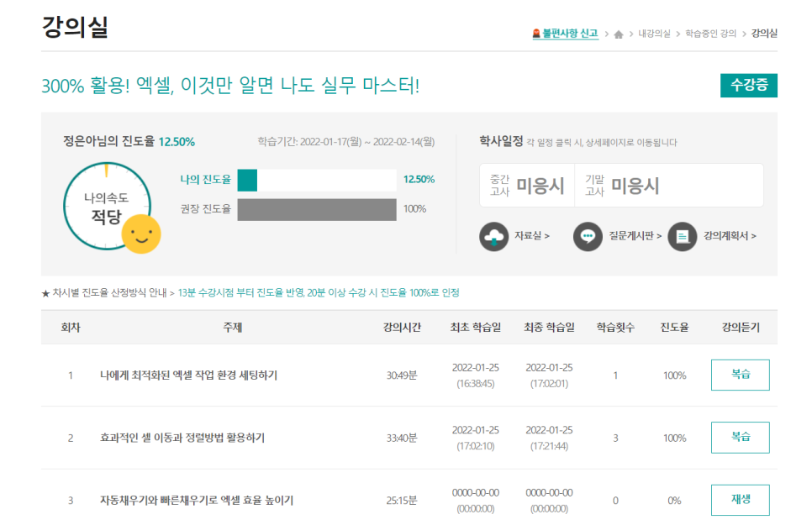812x525 pixels.
Task: Click first study date 2022-01-25 (16:38:45)
Action: tap(476, 375)
